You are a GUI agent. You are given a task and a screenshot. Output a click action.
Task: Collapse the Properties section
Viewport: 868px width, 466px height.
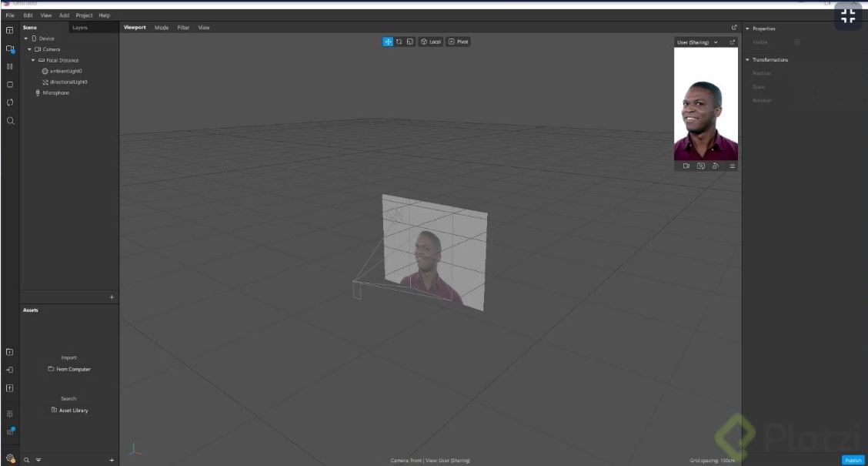747,28
